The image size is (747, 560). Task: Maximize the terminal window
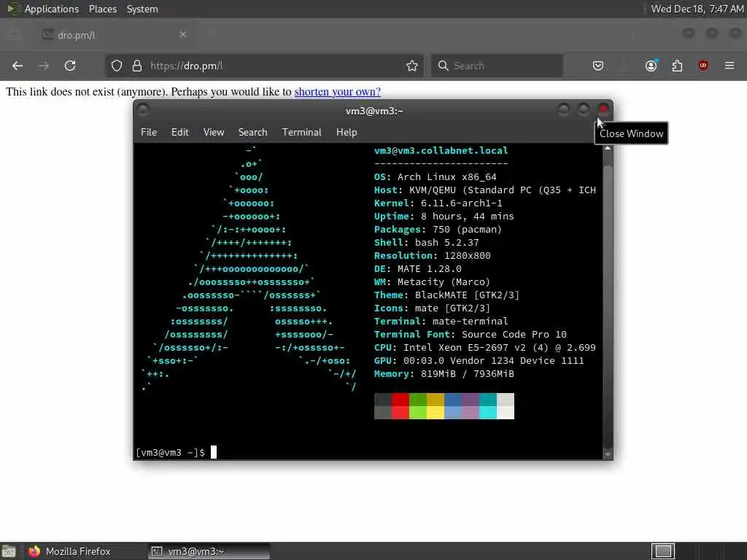(583, 109)
